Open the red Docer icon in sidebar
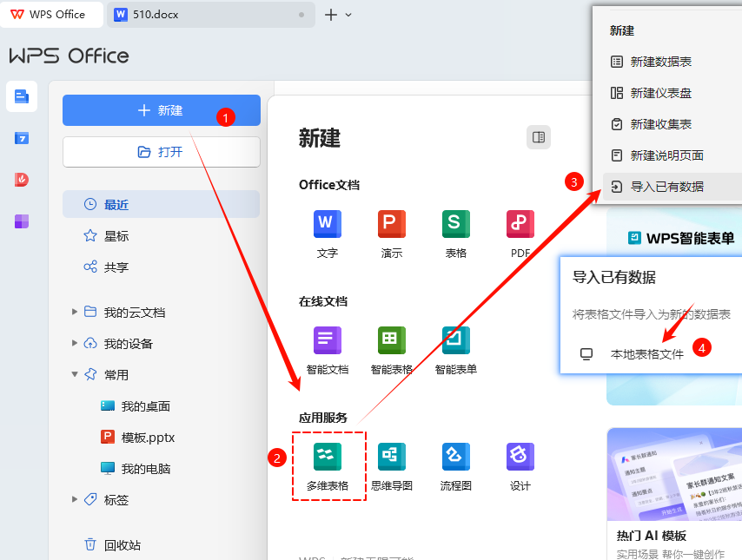 22,180
